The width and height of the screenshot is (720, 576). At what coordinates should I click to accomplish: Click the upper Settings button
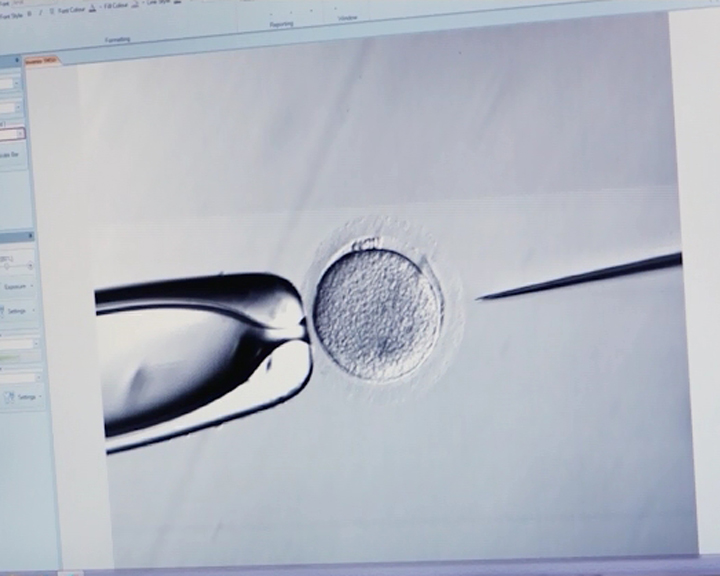point(18,311)
